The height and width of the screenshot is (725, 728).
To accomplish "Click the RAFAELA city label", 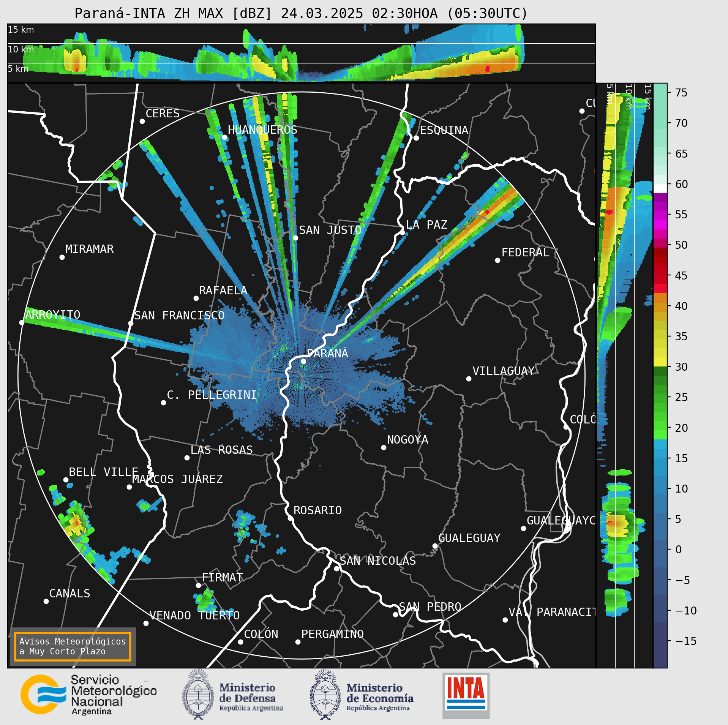I will click(223, 290).
